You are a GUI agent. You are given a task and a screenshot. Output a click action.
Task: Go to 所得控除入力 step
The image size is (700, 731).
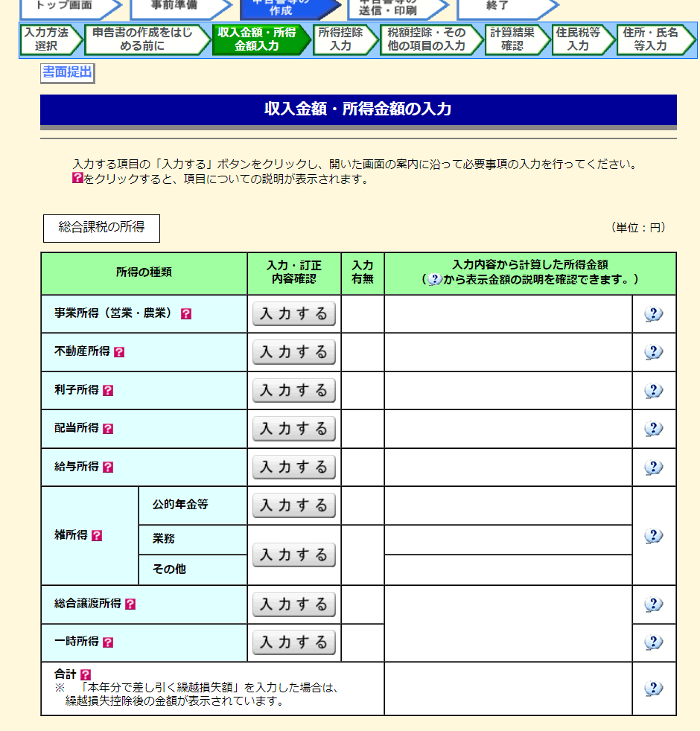pos(345,39)
